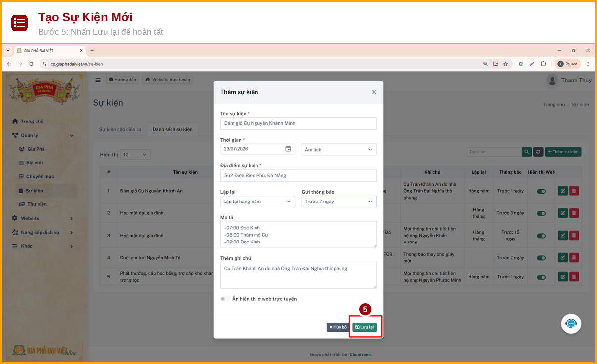Toggle Ẩn hiển thị ở web trực tuyến

225,299
